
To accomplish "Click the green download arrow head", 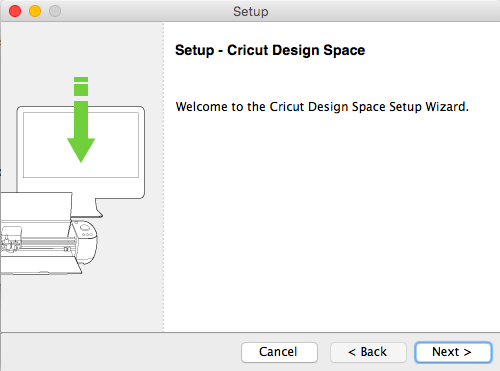I will [81, 149].
